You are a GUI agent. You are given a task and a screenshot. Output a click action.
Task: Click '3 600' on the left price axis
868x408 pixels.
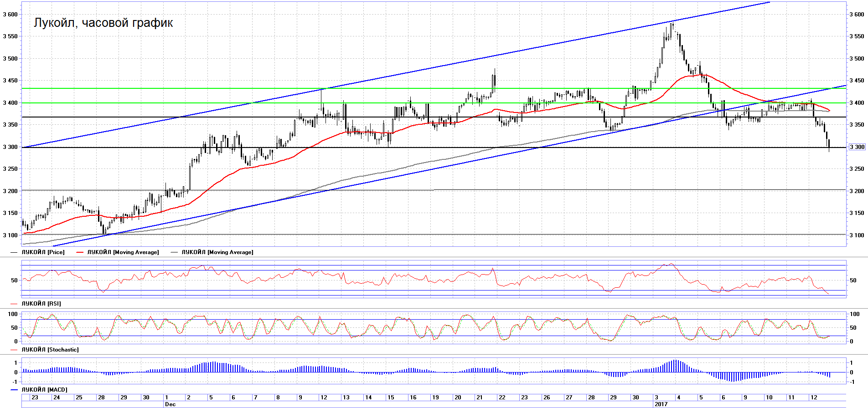pyautogui.click(x=10, y=15)
